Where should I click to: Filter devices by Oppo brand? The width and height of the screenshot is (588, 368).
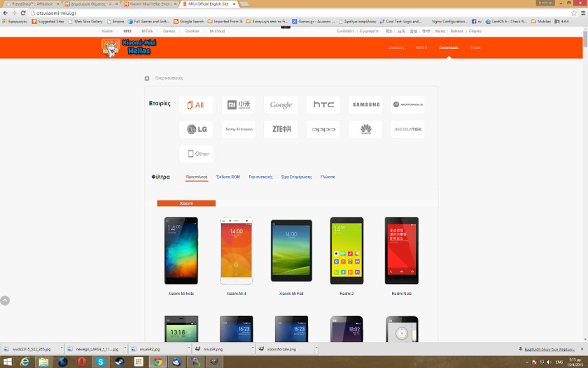pyautogui.click(x=323, y=129)
